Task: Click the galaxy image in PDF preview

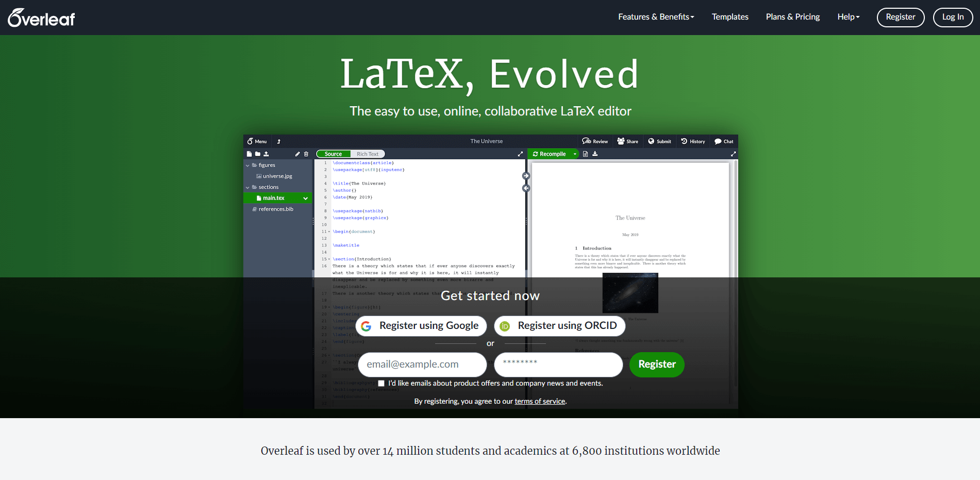Action: pos(630,293)
